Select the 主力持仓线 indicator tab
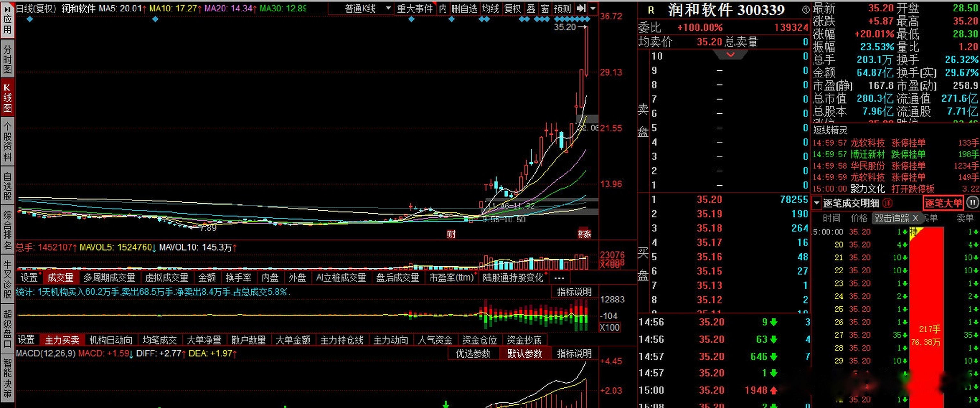The width and height of the screenshot is (980, 408). tap(342, 339)
